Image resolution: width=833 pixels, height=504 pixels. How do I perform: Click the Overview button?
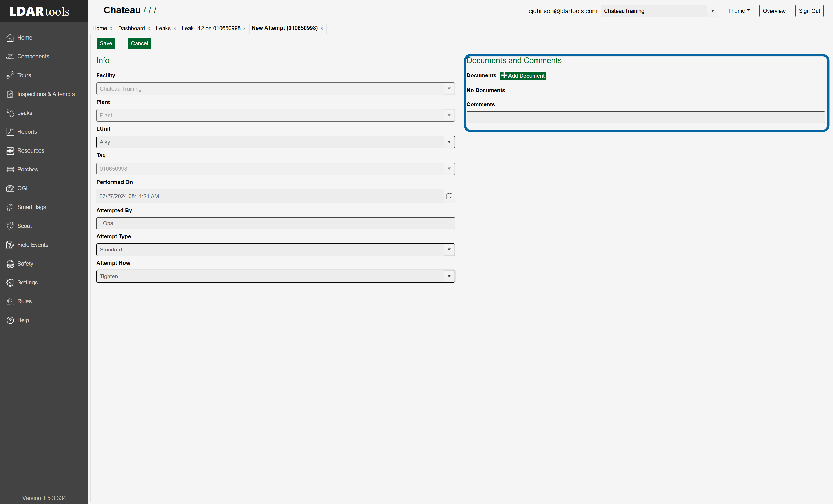[774, 11]
